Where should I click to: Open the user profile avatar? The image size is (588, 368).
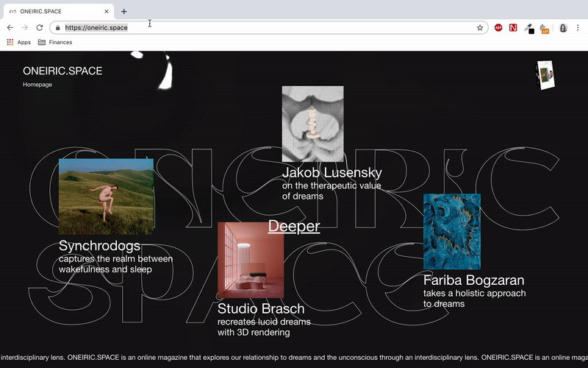pyautogui.click(x=563, y=28)
